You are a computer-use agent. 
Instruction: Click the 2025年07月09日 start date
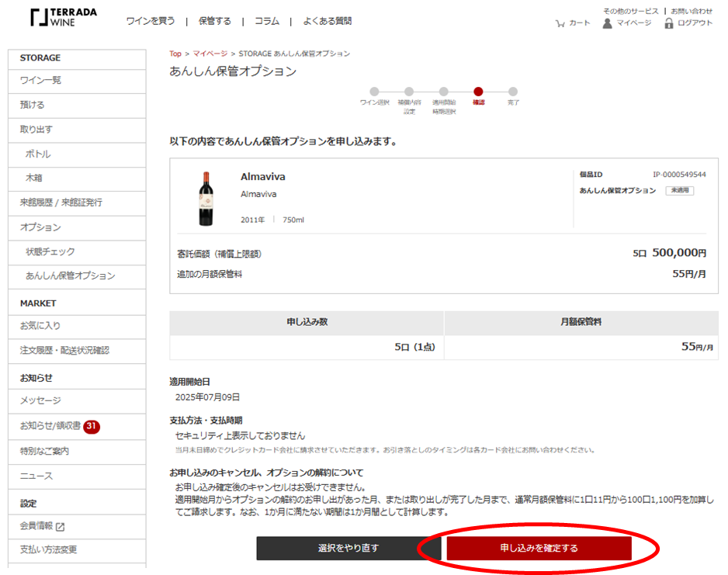coord(207,397)
